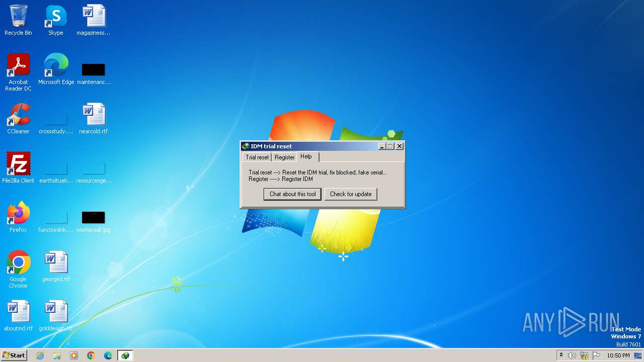644x362 pixels.
Task: Launch CCleaner from the desktop
Action: [x=18, y=119]
